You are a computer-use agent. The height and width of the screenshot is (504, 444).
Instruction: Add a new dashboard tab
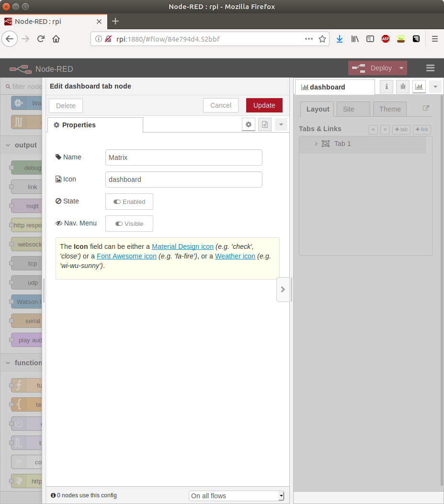tap(401, 130)
